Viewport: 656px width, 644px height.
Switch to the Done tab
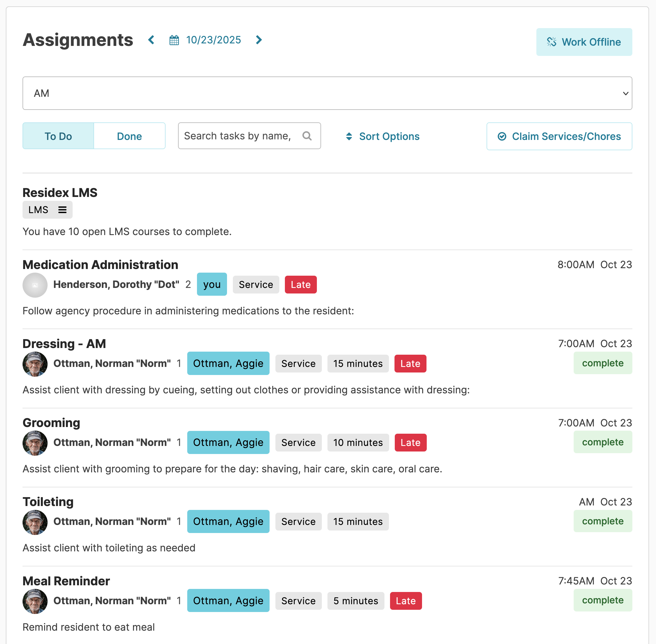[129, 136]
